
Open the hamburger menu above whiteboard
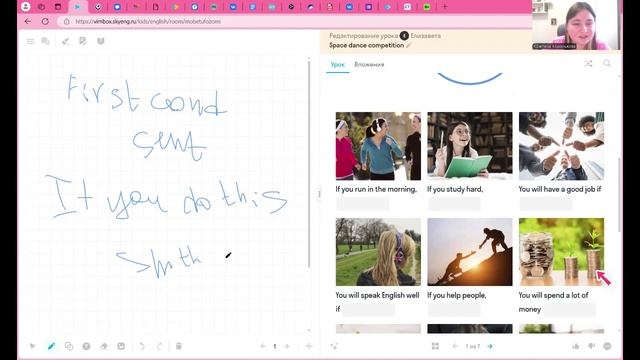click(31, 41)
